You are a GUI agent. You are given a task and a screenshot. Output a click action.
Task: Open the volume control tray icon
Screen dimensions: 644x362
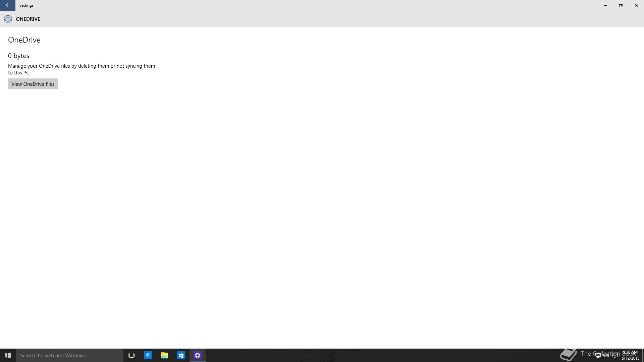coord(606,355)
